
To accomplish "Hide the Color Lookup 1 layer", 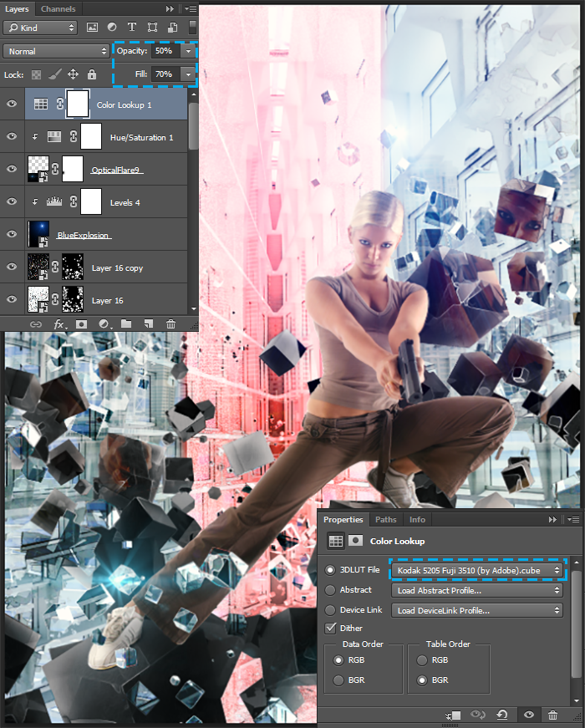I will click(x=12, y=104).
